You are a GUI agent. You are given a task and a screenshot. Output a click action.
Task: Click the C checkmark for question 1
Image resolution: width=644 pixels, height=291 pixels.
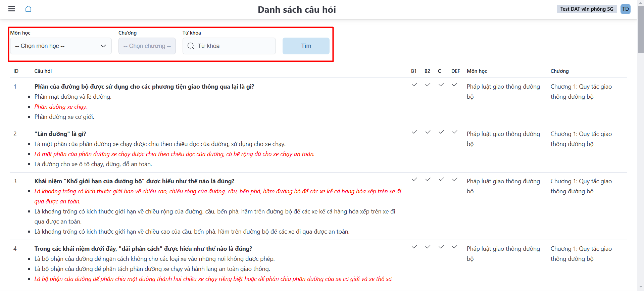(x=441, y=85)
